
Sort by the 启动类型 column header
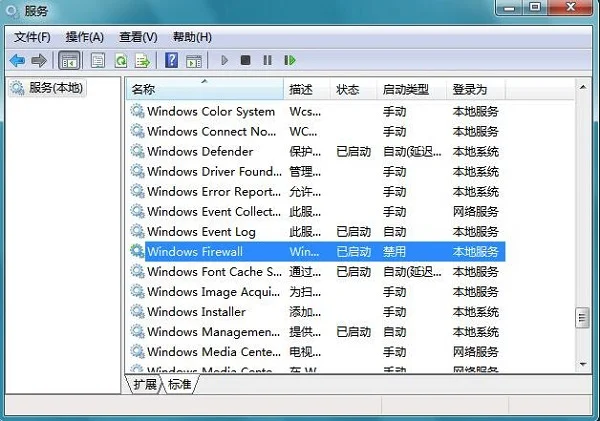[x=411, y=89]
